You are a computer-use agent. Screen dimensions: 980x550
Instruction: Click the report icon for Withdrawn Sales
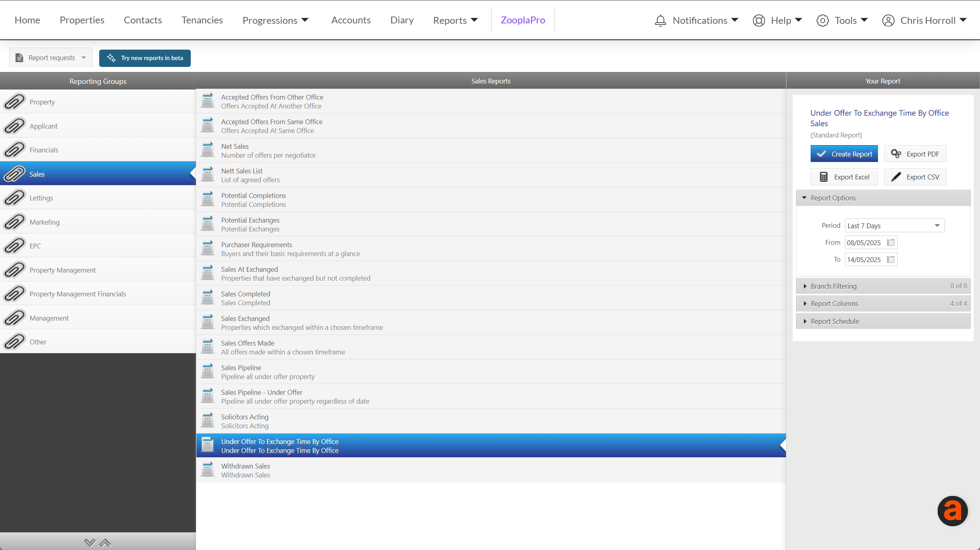click(x=208, y=470)
